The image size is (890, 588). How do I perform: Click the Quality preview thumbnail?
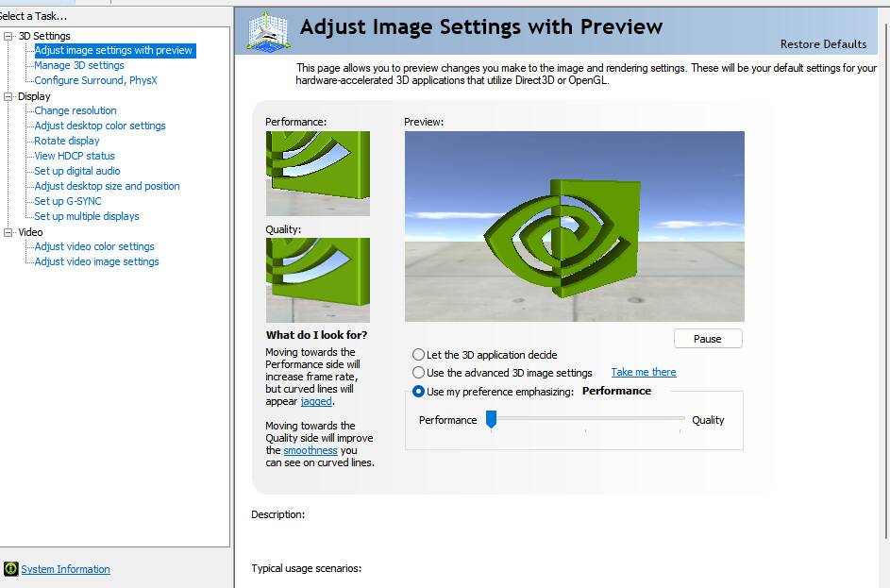[317, 279]
